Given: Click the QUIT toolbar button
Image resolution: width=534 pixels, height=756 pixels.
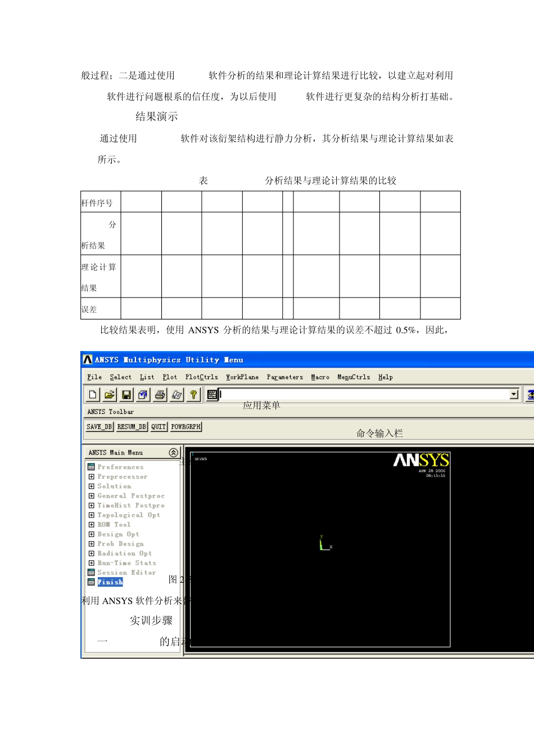Looking at the screenshot, I should tap(159, 427).
